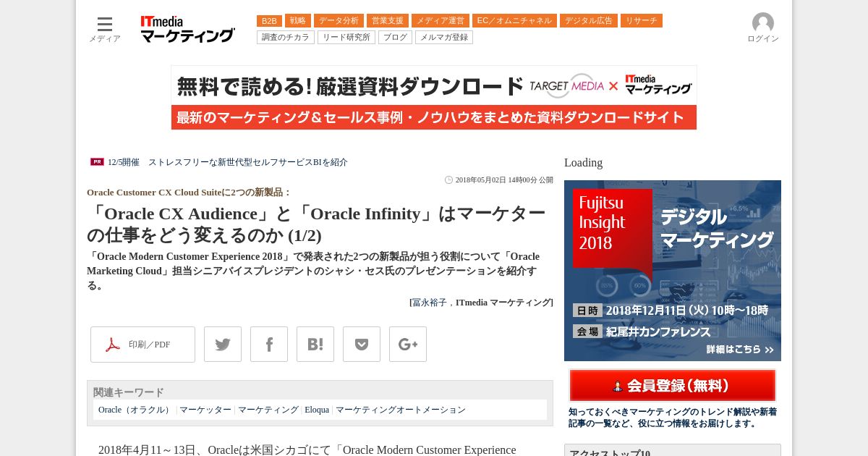Open マーケティングオートメーション keyword link
Viewport: 868px width, 456px height.
(401, 410)
